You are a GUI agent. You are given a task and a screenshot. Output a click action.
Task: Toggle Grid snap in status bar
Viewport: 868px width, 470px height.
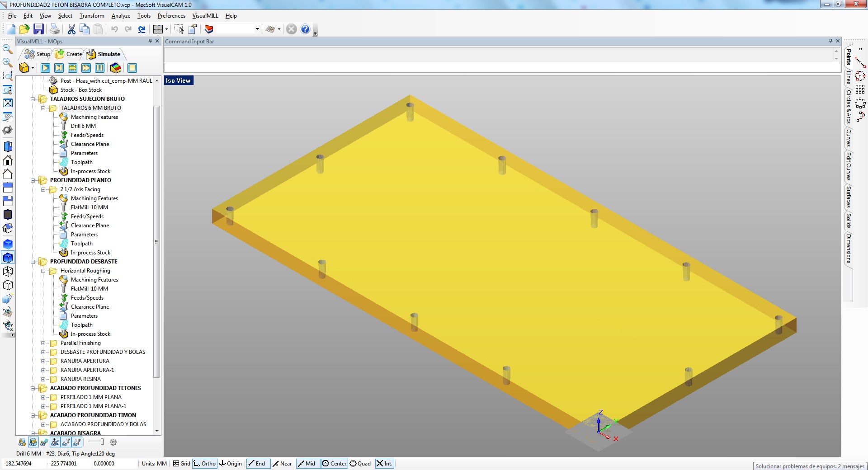182,463
